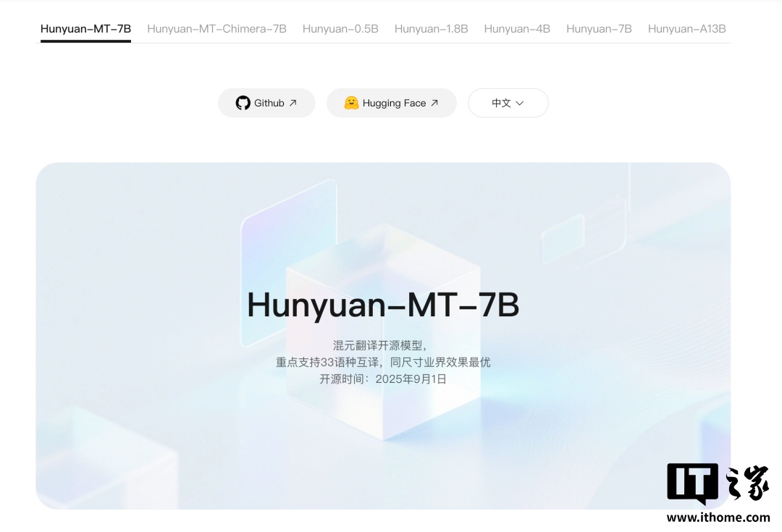Click the chevron next to 中文
The width and height of the screenshot is (782, 532).
point(521,104)
